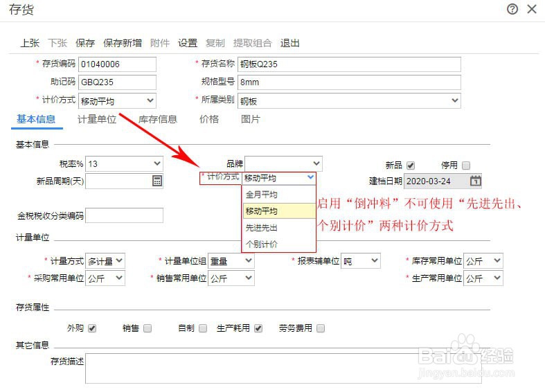The width and height of the screenshot is (545, 392).
Task: Open the help question mark icon
Action: [512, 9]
